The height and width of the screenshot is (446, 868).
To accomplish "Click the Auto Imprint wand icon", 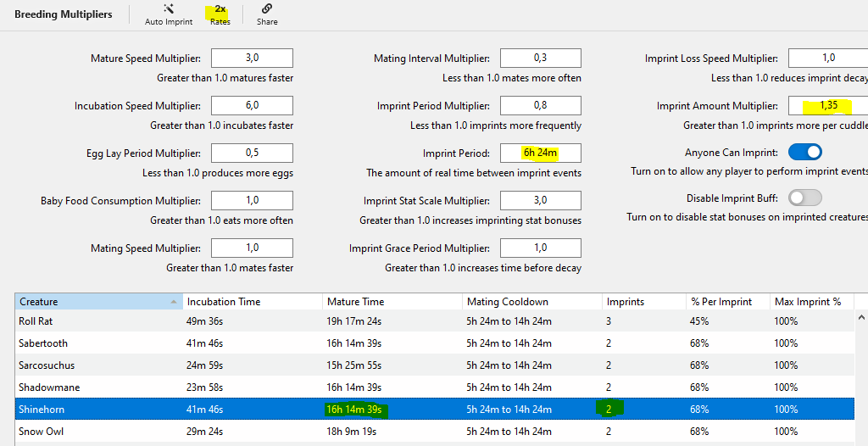I will (x=169, y=8).
